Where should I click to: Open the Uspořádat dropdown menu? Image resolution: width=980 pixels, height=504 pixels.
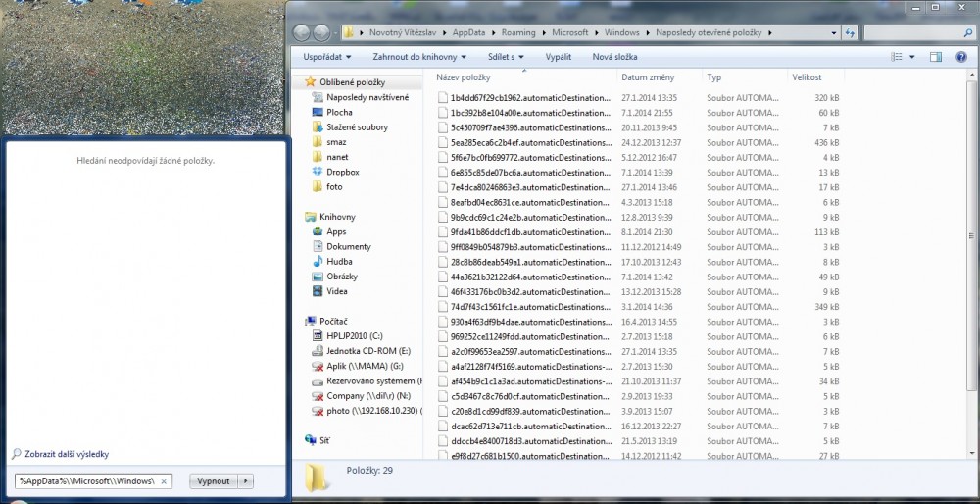click(326, 57)
